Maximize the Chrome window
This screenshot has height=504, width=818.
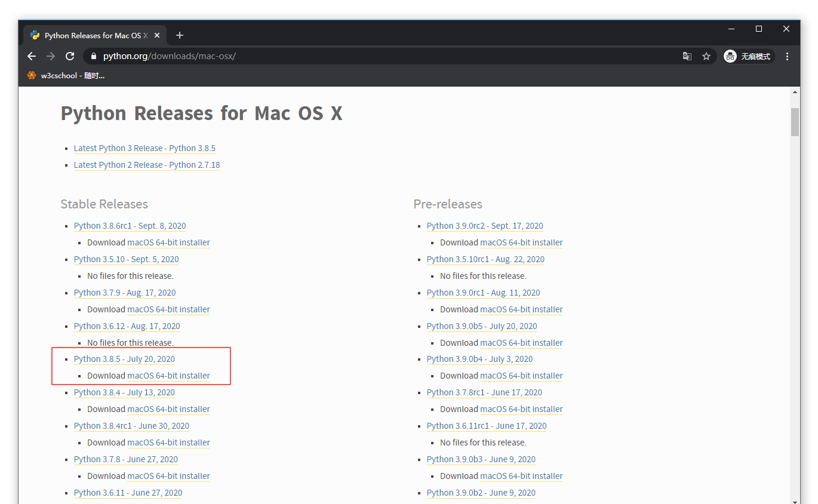[x=759, y=29]
